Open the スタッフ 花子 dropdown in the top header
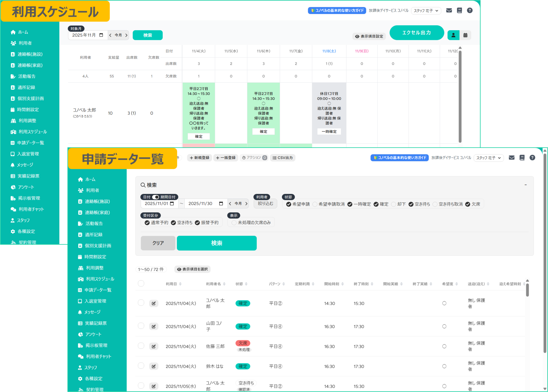The height and width of the screenshot is (392, 548). pos(426,11)
